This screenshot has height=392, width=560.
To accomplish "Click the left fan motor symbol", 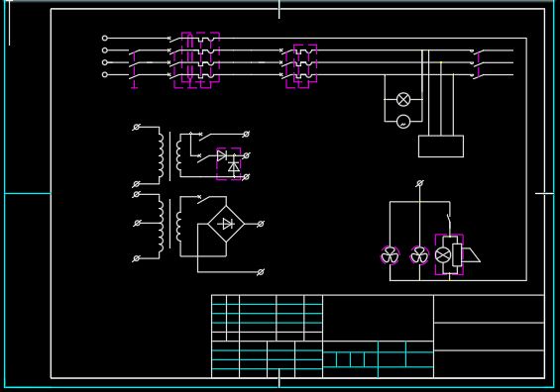I will [390, 255].
